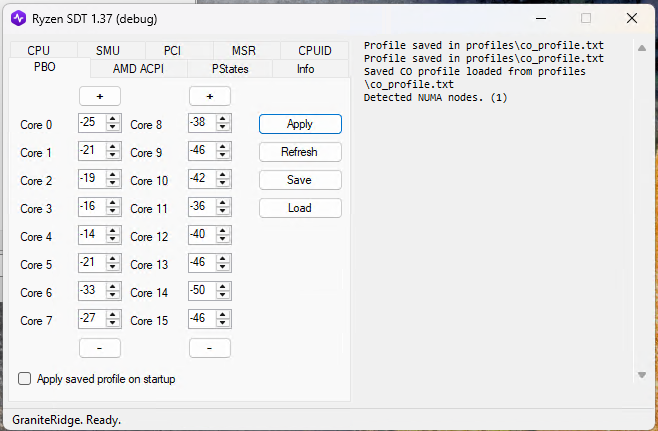Apply the curve optimizer values
The image size is (658, 431).
(300, 124)
